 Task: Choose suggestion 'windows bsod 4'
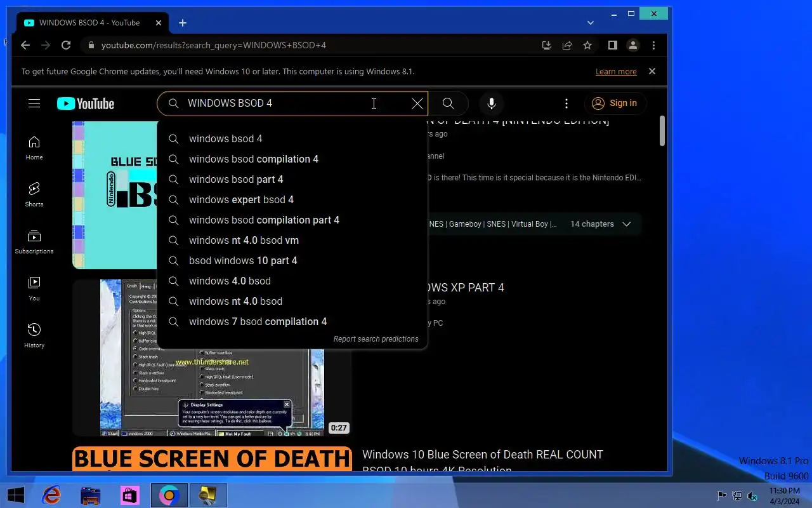292,138
